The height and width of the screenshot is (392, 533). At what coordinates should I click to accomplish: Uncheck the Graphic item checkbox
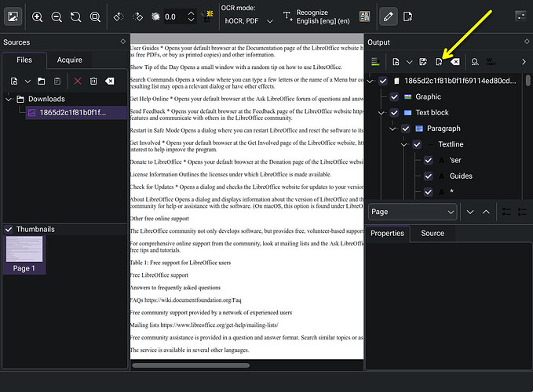coord(394,96)
